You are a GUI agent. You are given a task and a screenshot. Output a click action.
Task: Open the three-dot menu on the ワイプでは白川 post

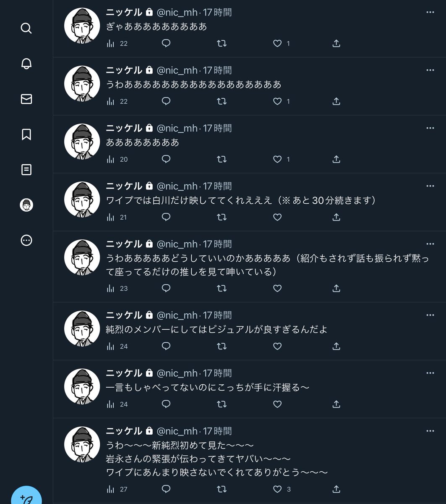(x=430, y=186)
